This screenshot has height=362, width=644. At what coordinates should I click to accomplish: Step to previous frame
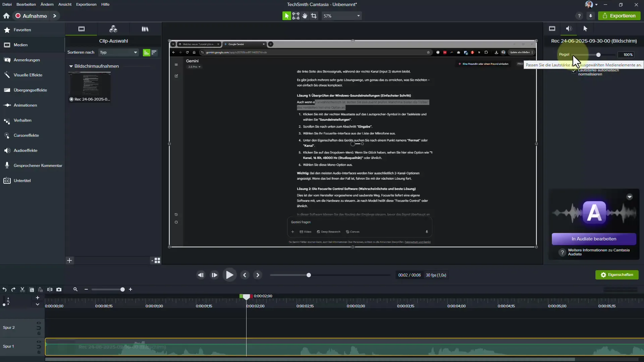201,275
